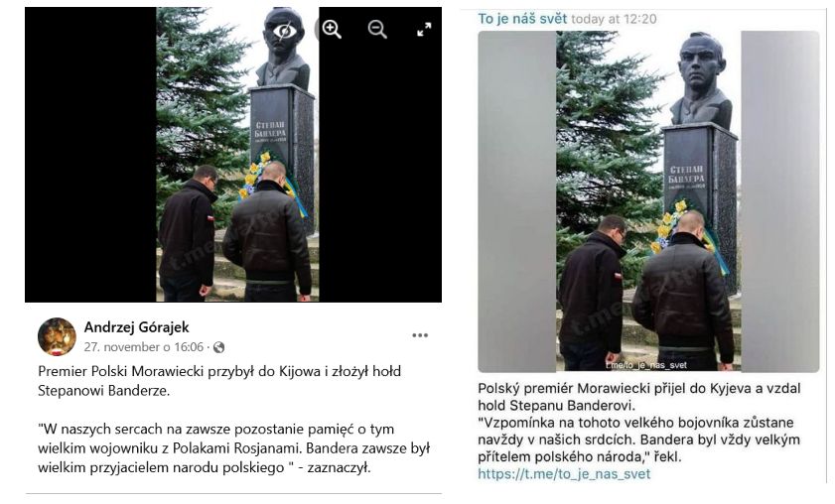835x504 pixels.
Task: Click the blurred right edge of Telegram image
Action: pyautogui.click(x=780, y=201)
